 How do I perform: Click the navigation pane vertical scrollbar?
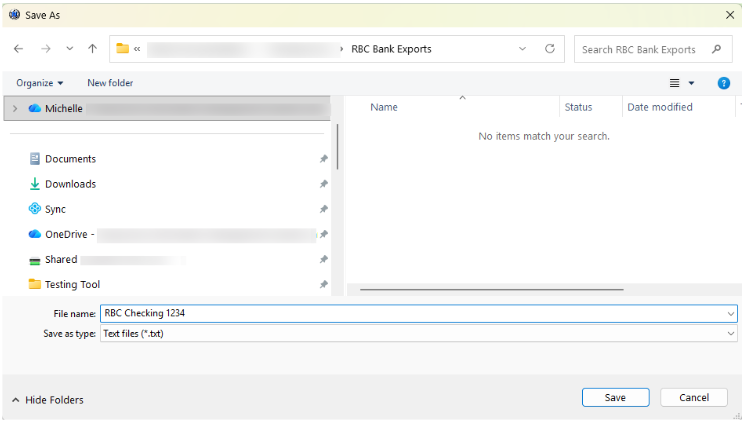click(x=338, y=147)
